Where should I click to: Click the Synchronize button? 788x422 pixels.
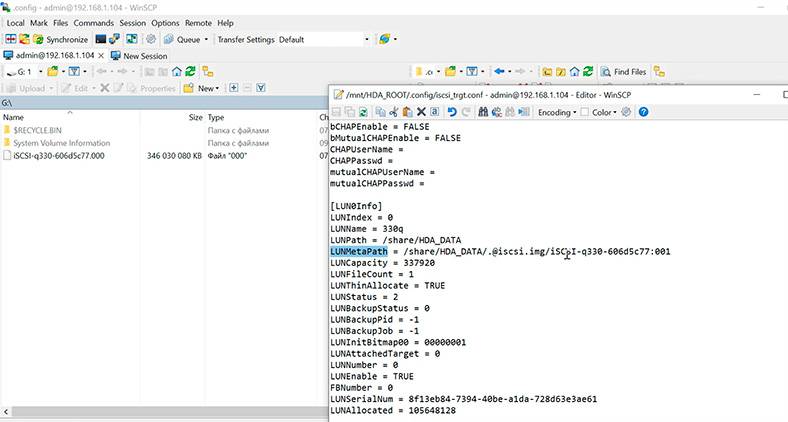[61, 39]
